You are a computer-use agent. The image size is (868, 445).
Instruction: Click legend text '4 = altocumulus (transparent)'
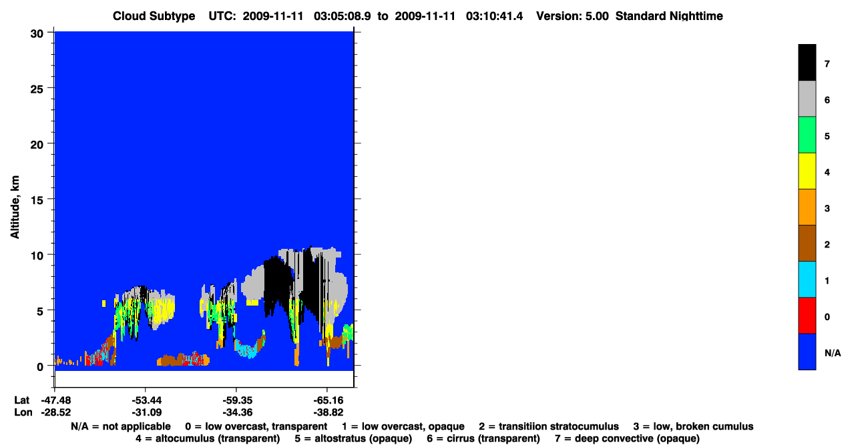(208, 438)
